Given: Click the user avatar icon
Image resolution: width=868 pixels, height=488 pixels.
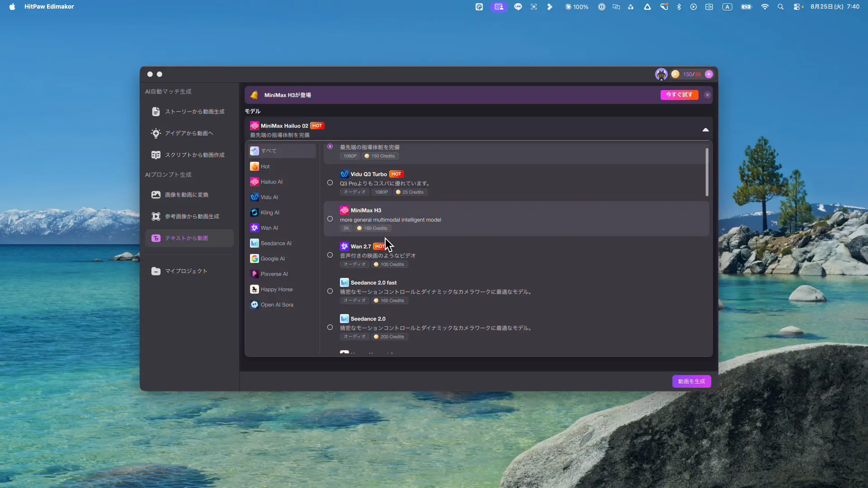Looking at the screenshot, I should pos(661,74).
